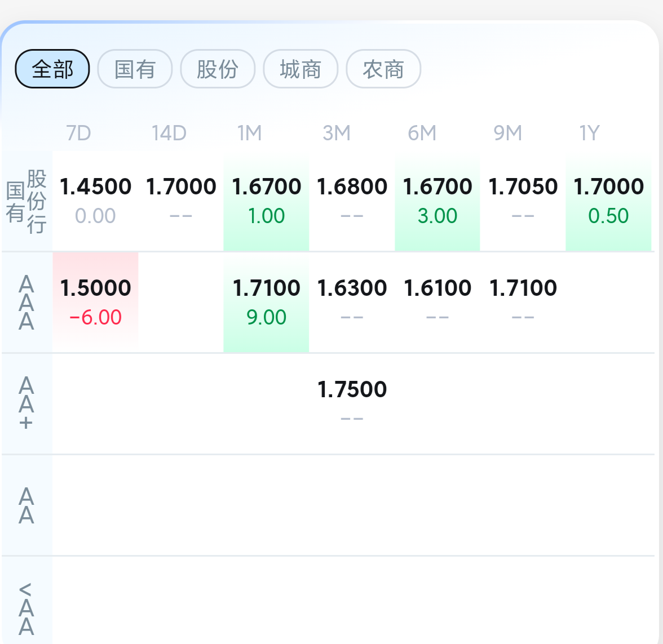Click the 1Y tenor column header
Viewport: 663px width, 644px height.
click(x=589, y=133)
